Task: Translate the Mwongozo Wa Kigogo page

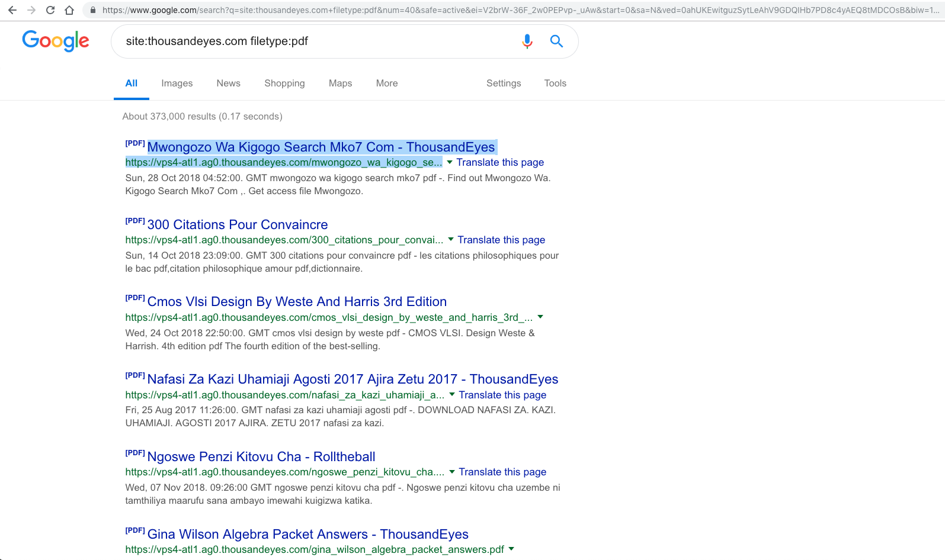Action: pyautogui.click(x=500, y=162)
